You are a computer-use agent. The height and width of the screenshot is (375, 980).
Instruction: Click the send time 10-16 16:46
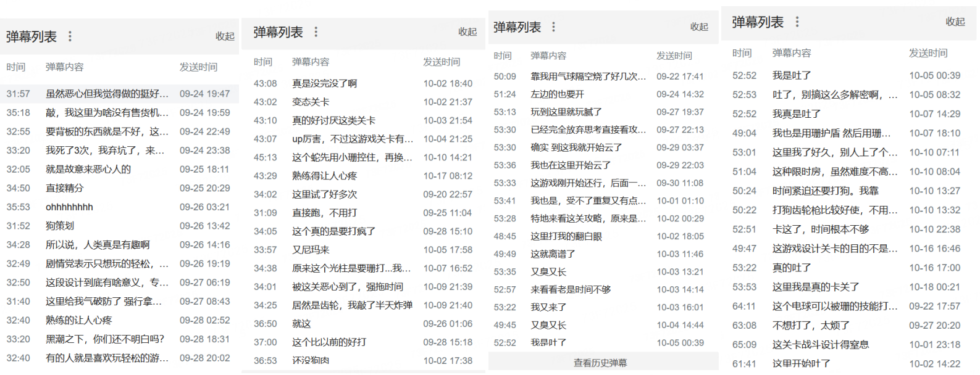click(x=934, y=249)
